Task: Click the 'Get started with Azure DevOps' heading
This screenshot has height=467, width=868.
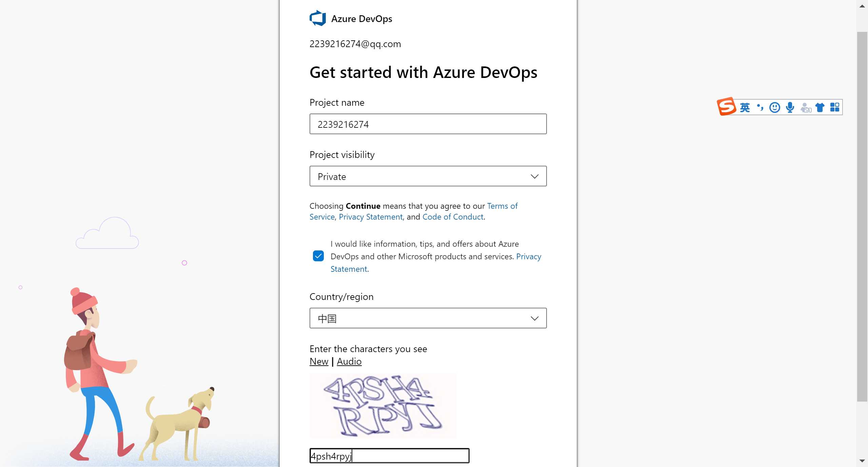Action: pyautogui.click(x=423, y=73)
